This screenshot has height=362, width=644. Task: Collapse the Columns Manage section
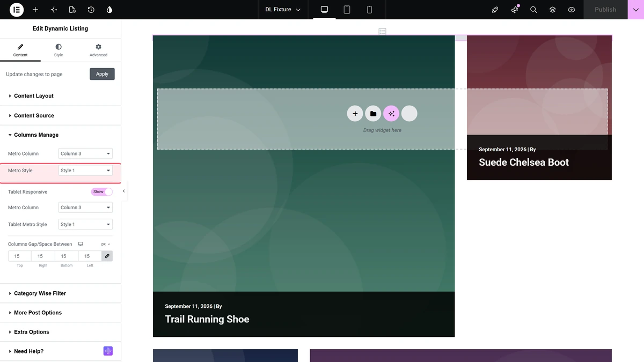click(61, 135)
